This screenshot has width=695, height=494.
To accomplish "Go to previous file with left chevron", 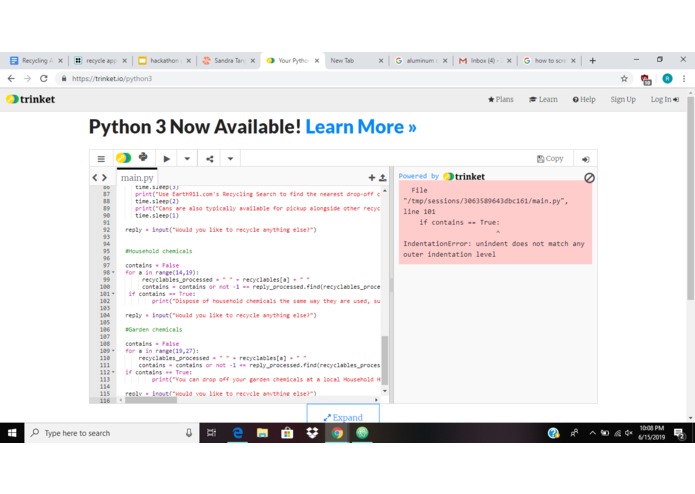I will pyautogui.click(x=95, y=178).
